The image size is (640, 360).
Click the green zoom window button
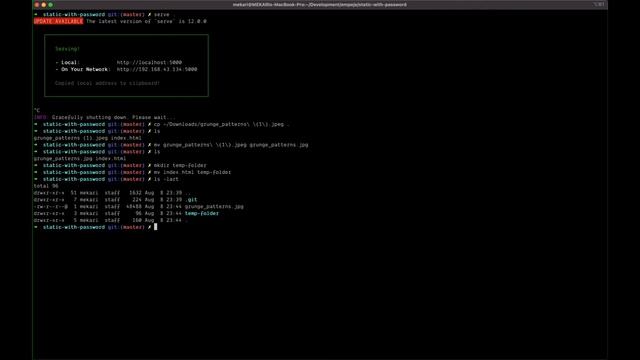coord(50,5)
